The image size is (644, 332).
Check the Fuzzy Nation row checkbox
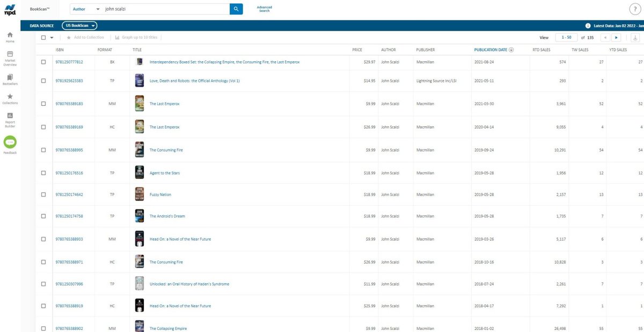(x=43, y=194)
